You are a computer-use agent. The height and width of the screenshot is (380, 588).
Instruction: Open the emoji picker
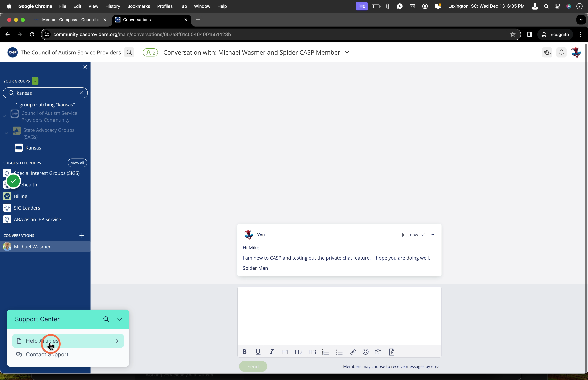[x=365, y=352]
